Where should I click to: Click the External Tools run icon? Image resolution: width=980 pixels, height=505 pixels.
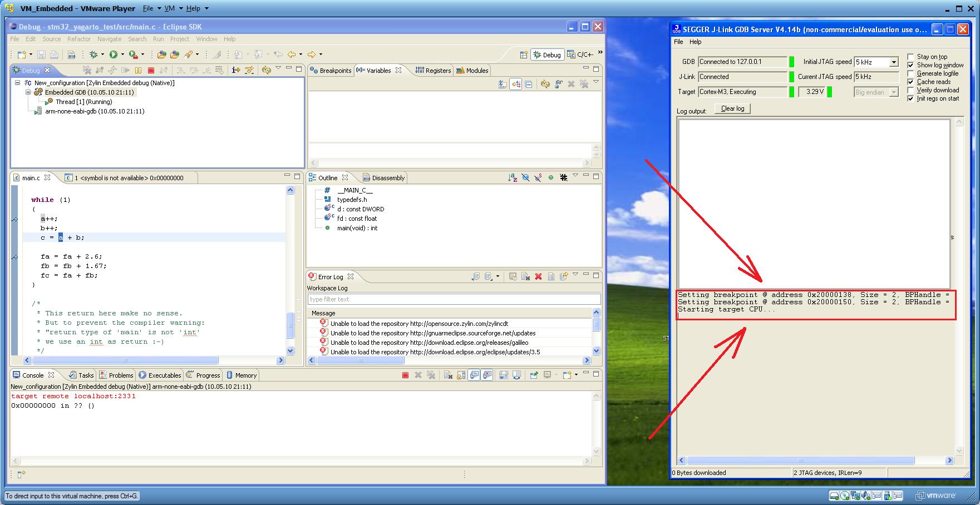pos(134,55)
